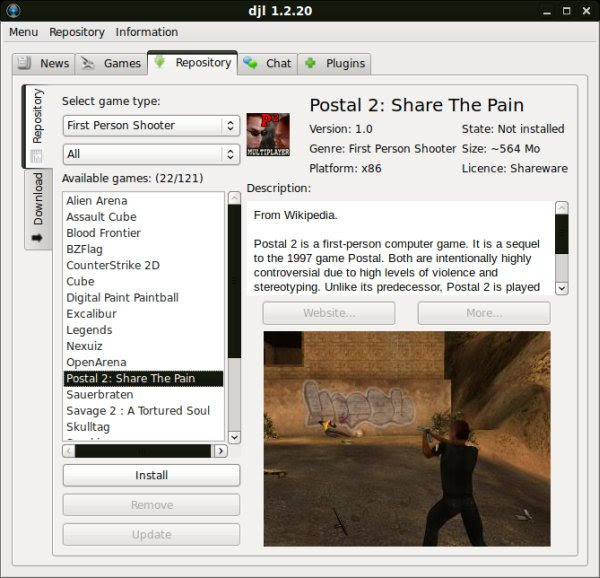Switch to the Plugins tab
This screenshot has width=600, height=578.
pyautogui.click(x=334, y=63)
